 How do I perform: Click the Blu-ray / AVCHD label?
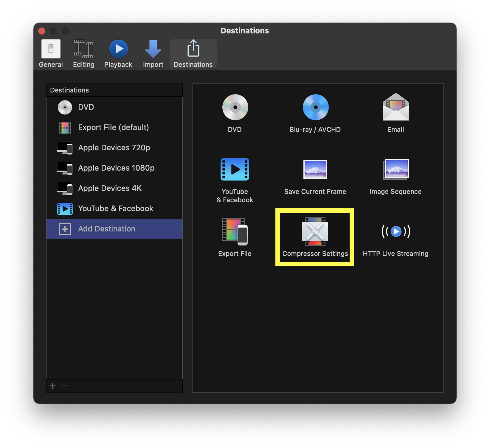pyautogui.click(x=315, y=129)
